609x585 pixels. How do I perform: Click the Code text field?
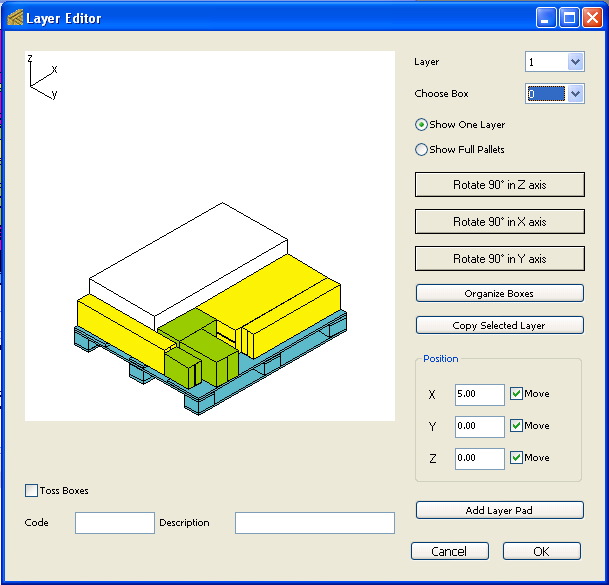click(x=115, y=523)
